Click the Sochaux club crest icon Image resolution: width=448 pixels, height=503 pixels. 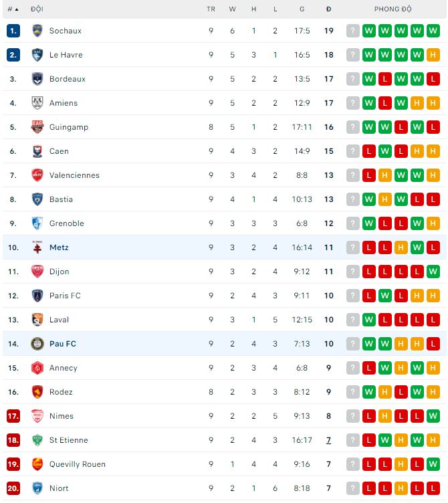37,31
